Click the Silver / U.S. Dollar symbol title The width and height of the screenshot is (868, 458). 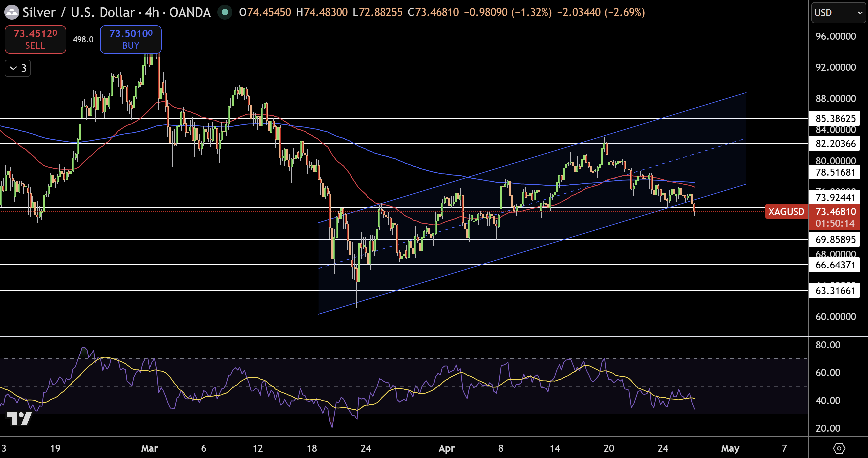[79, 12]
